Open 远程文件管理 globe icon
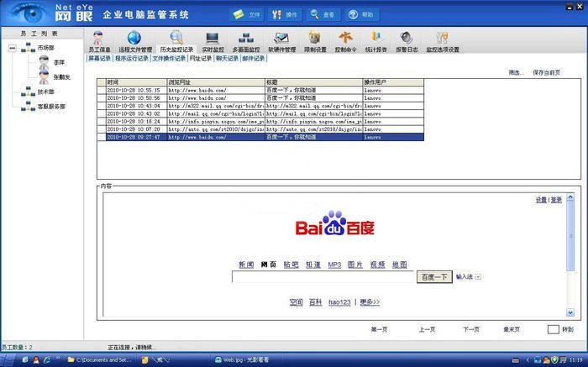588x367 pixels. [135, 41]
